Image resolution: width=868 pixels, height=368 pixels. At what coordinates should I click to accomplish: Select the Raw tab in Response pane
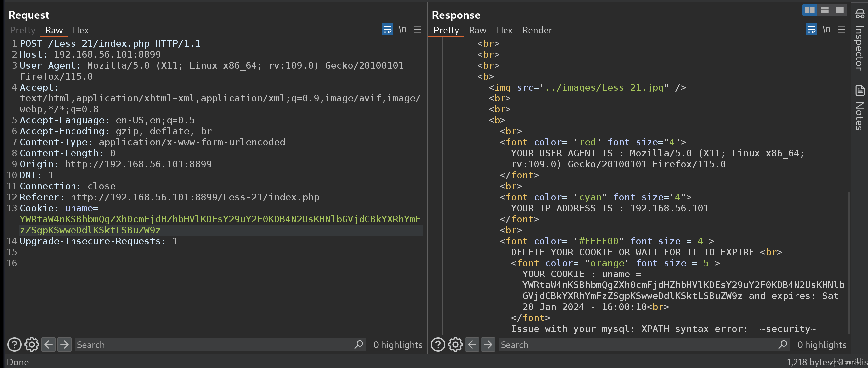(478, 30)
